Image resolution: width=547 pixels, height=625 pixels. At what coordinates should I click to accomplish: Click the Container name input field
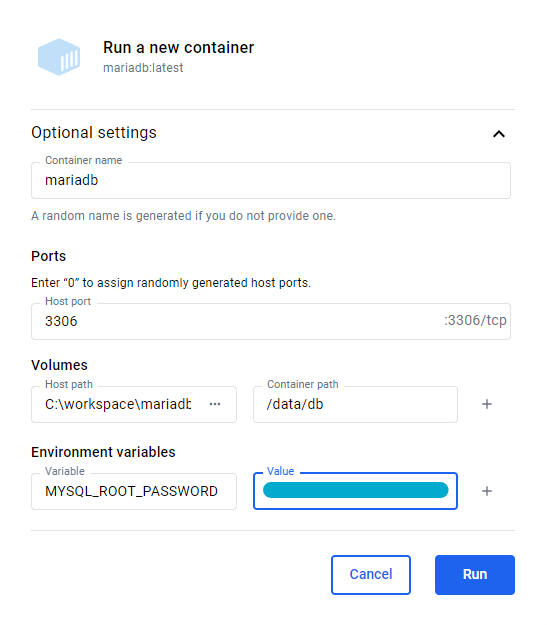point(271,180)
